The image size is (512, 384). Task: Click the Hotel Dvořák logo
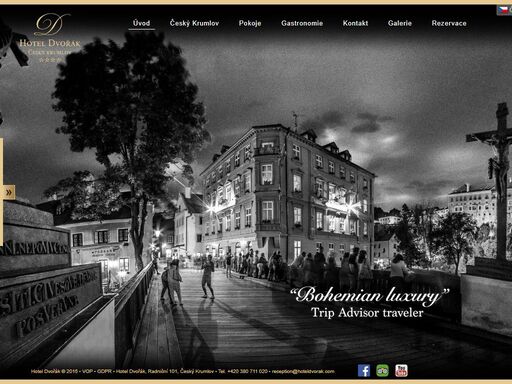(x=50, y=37)
